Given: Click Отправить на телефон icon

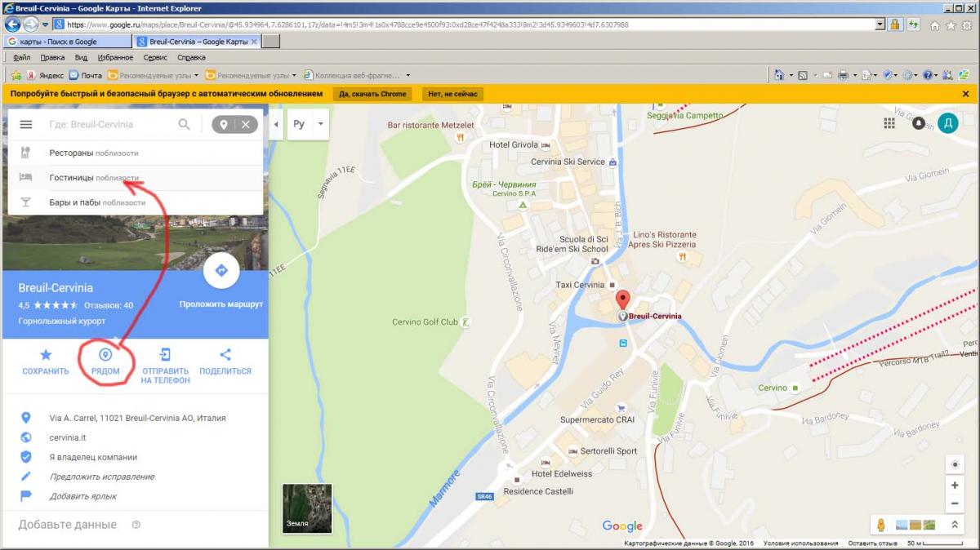Looking at the screenshot, I should (165, 354).
